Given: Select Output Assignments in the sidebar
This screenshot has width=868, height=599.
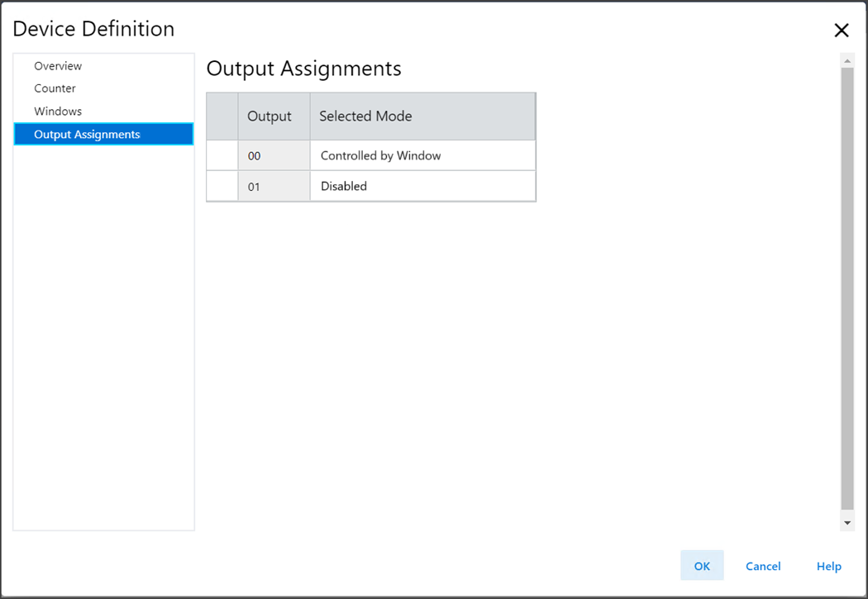Looking at the screenshot, I should click(x=87, y=135).
